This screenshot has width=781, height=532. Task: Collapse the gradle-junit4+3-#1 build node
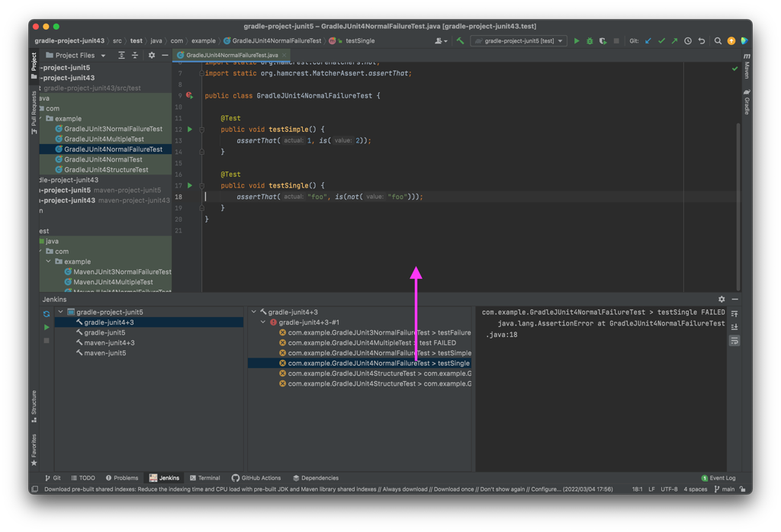(263, 322)
